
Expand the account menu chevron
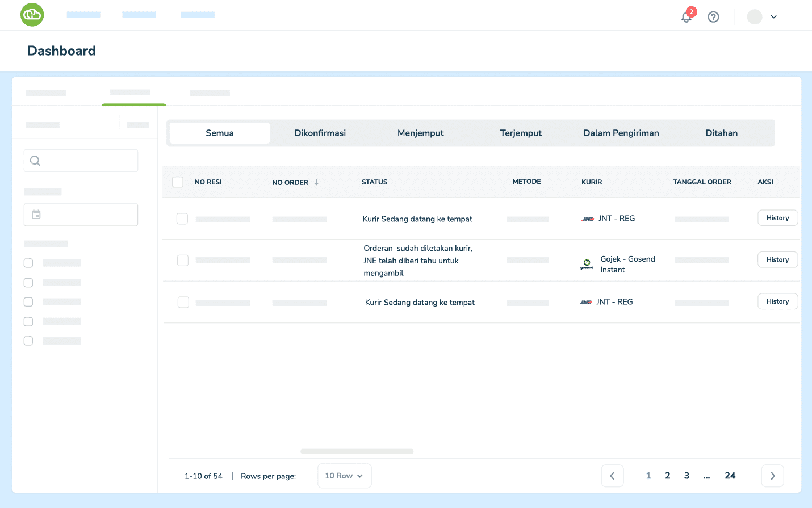[x=773, y=17]
